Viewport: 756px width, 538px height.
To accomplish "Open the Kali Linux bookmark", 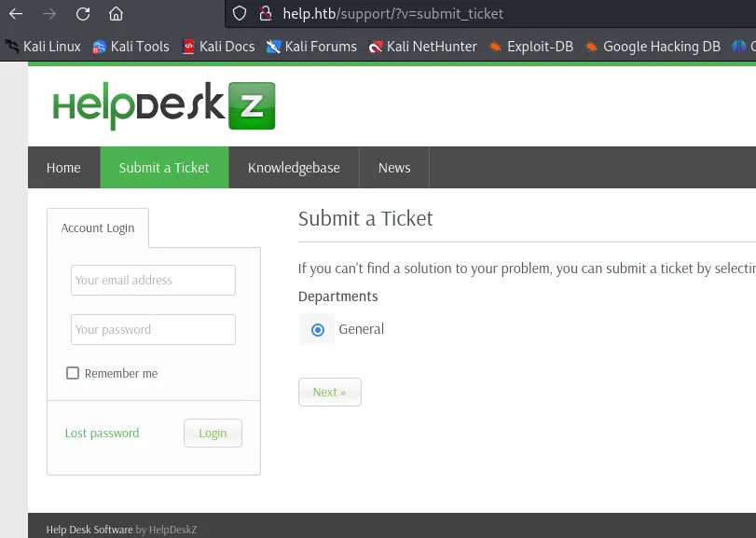I will coord(43,47).
